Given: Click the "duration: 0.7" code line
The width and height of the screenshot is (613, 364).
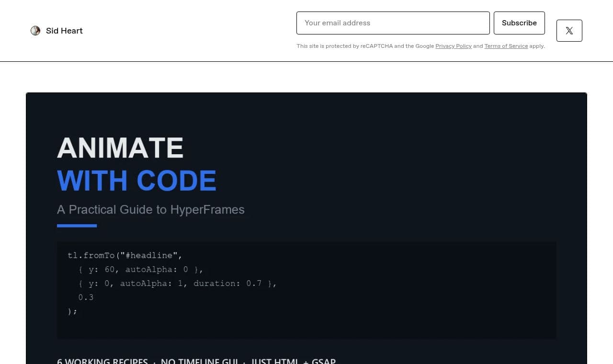Looking at the screenshot, I should [x=178, y=284].
